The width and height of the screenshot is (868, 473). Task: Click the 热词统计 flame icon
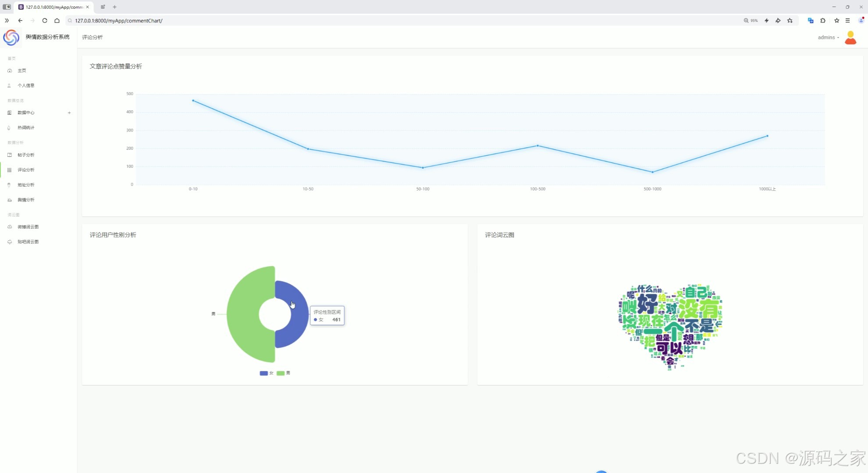(9, 128)
